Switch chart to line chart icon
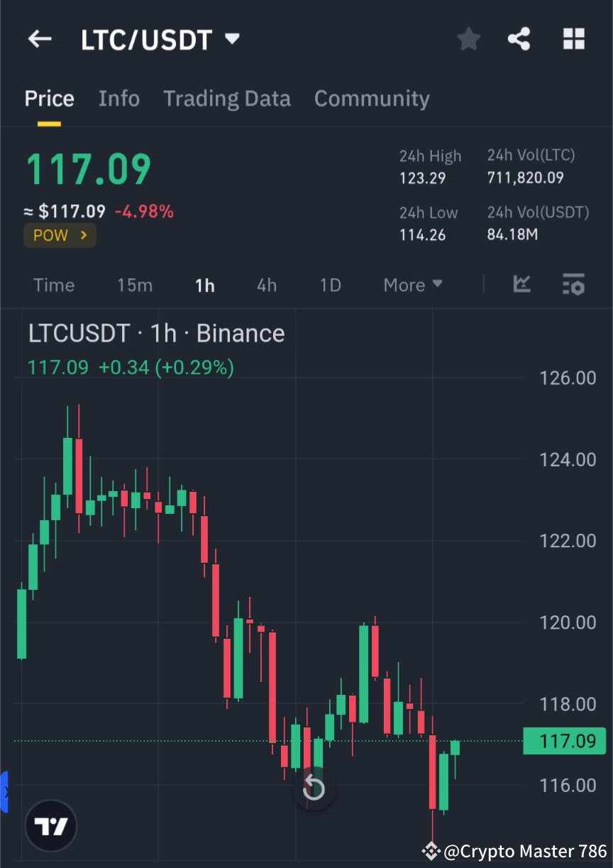This screenshot has height=868, width=613. pyautogui.click(x=521, y=285)
